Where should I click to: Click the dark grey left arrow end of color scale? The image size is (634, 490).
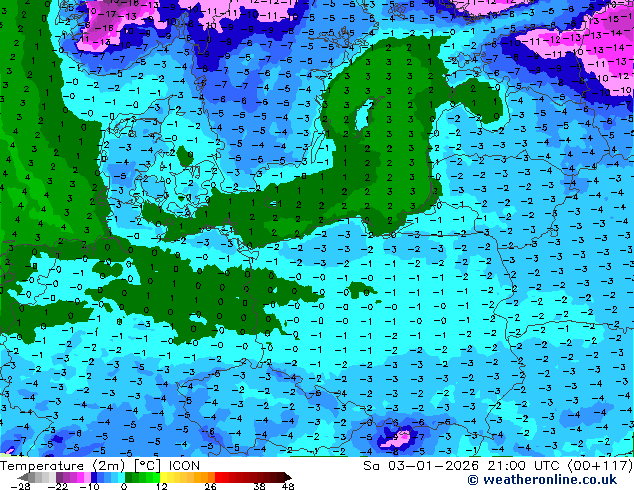23,477
